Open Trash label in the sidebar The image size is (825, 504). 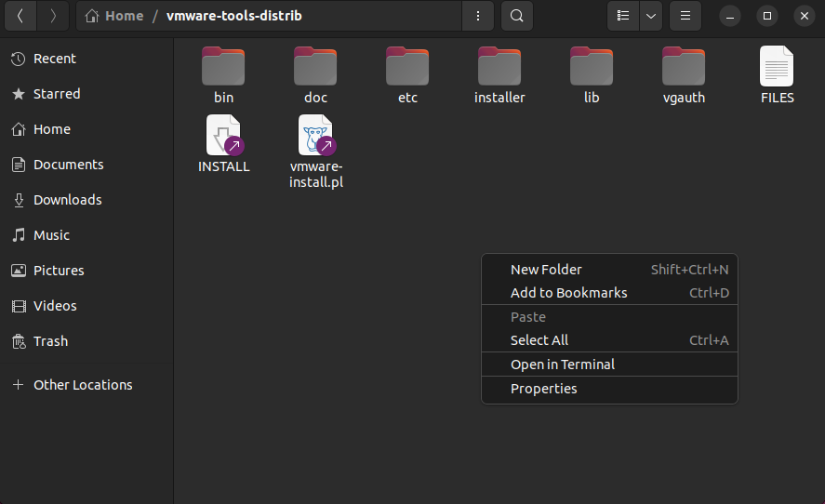click(x=51, y=341)
